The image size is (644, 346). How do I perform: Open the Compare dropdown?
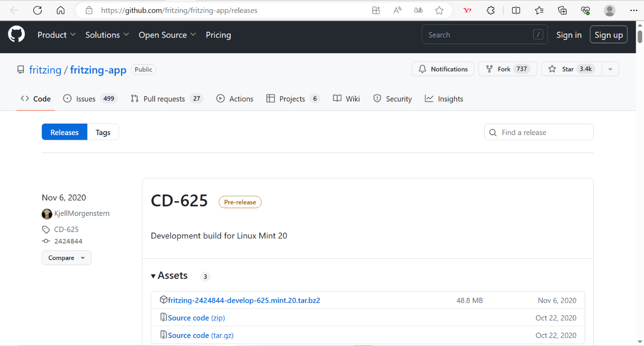pyautogui.click(x=67, y=258)
